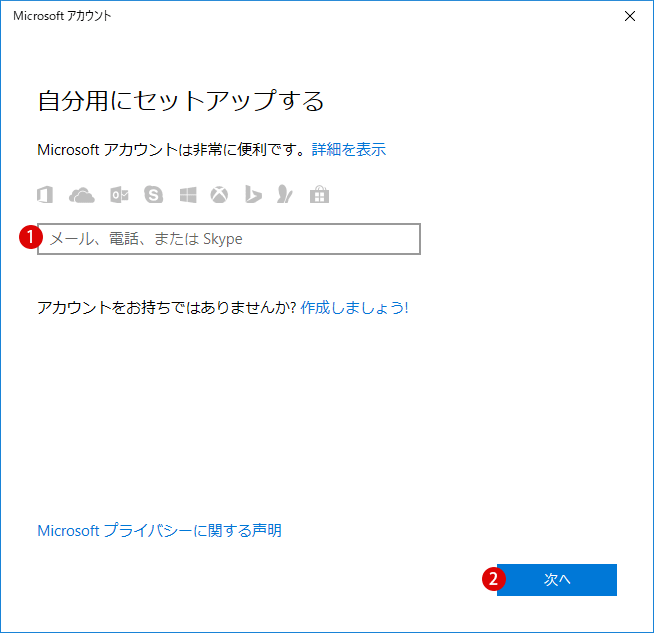Close the Microsoft アカウント dialog

tap(630, 16)
